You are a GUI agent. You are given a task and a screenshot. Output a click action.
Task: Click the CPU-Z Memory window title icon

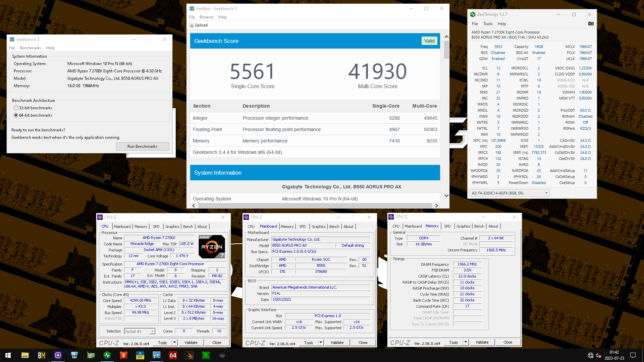[391, 217]
